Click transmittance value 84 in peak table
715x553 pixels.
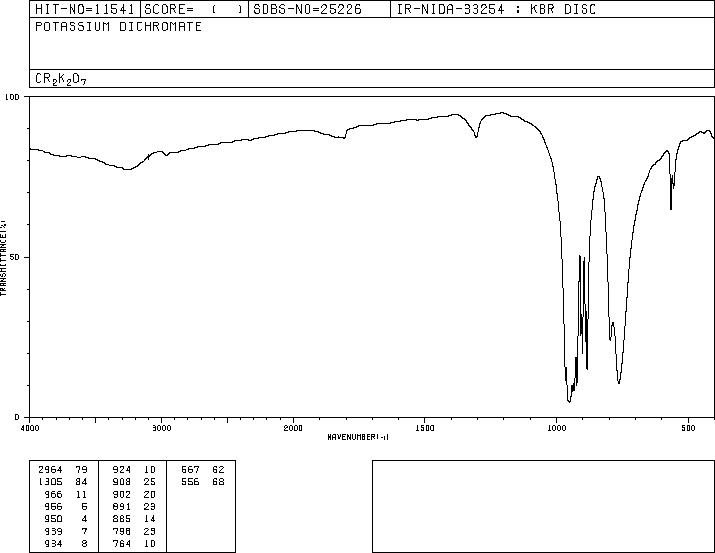[x=81, y=482]
